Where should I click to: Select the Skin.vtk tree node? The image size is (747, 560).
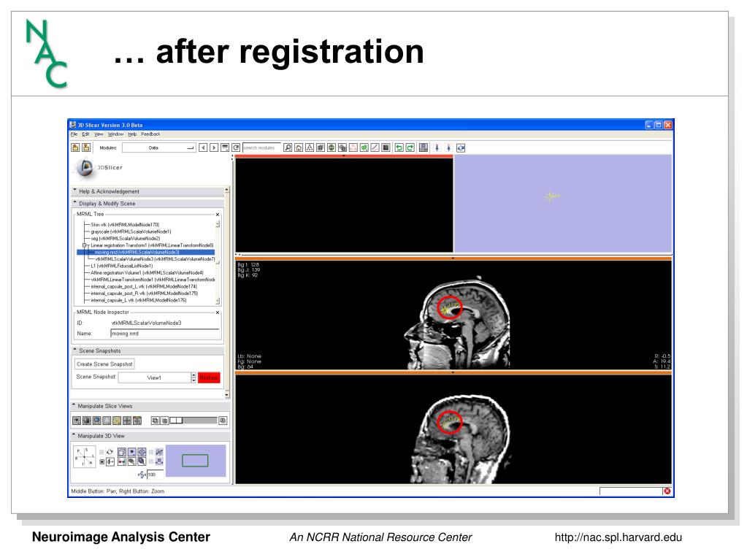pyautogui.click(x=125, y=225)
